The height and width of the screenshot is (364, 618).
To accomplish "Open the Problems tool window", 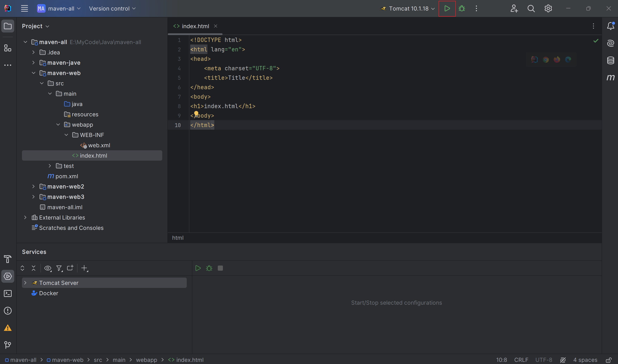I will point(8,310).
